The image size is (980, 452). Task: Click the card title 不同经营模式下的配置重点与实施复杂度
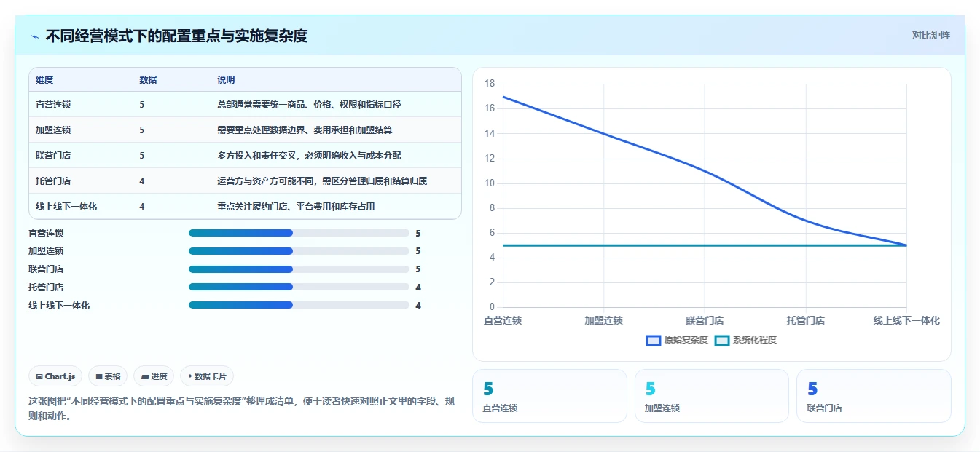pyautogui.click(x=176, y=36)
